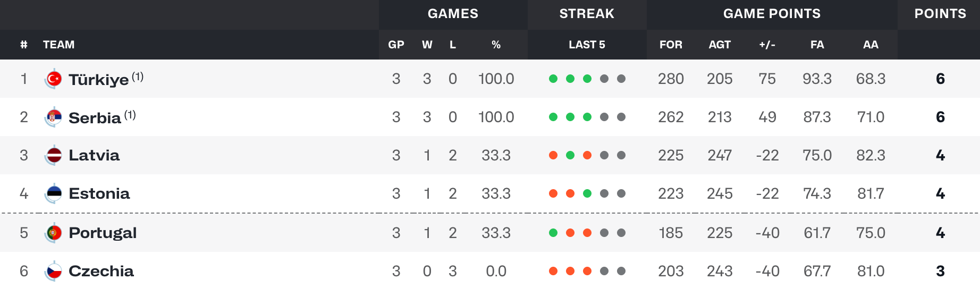Click Czechia's first red streak dot
980x288 pixels.
[553, 271]
